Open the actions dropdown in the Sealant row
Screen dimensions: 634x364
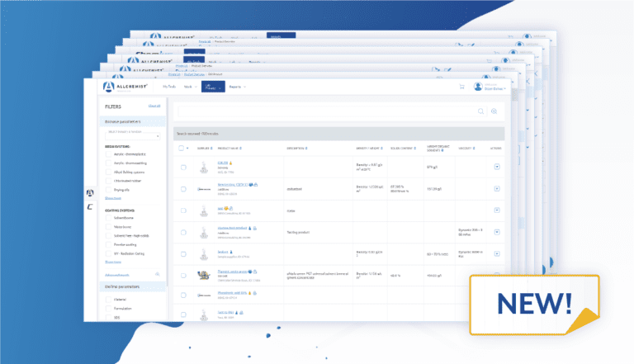(497, 254)
